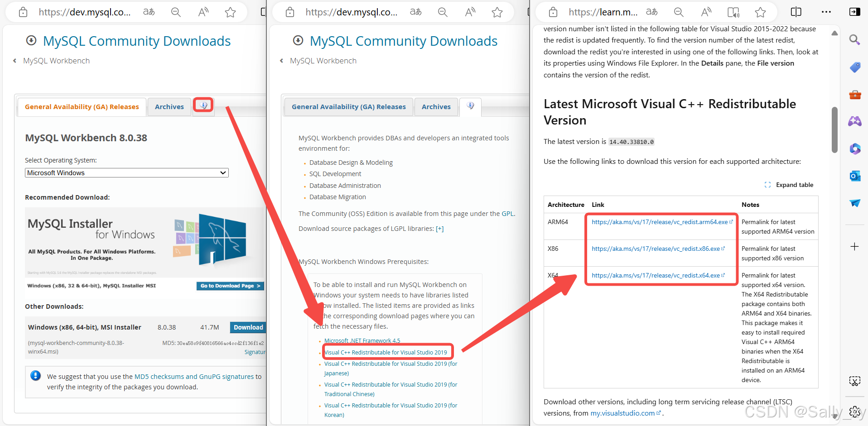The image size is (868, 426).
Task: Open the Select Operating System dropdown
Action: pos(127,173)
